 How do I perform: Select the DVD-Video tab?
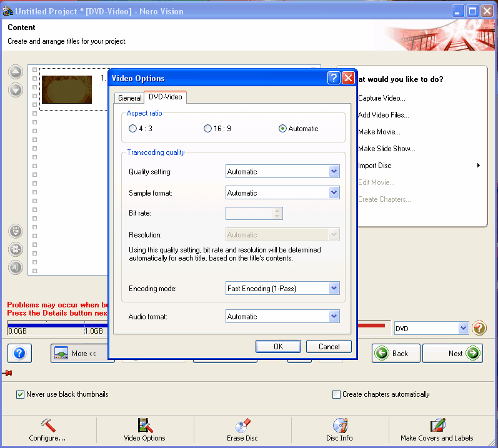point(165,97)
